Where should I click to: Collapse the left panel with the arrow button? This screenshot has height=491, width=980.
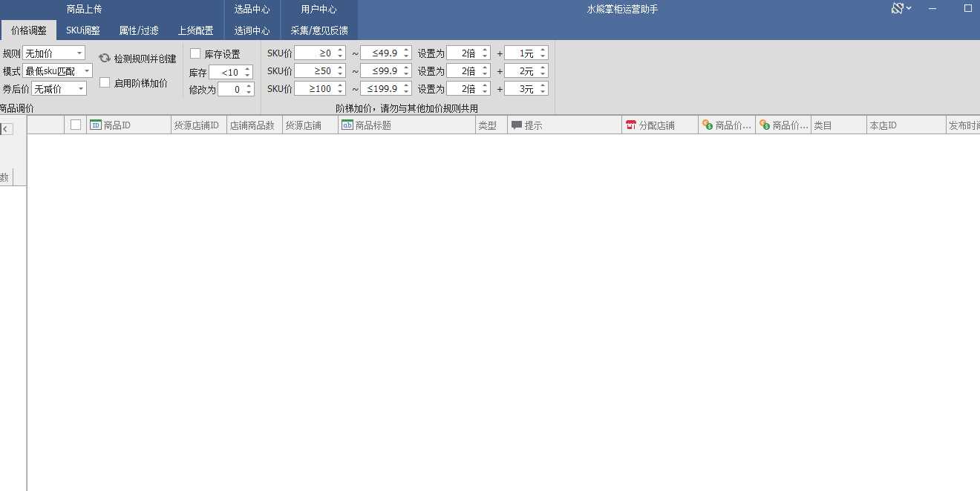[5, 129]
